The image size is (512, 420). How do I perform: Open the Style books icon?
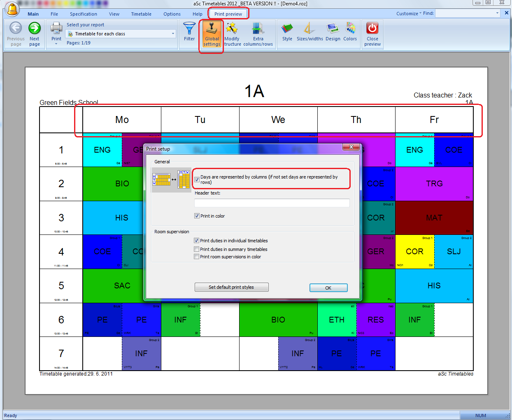[x=287, y=29]
